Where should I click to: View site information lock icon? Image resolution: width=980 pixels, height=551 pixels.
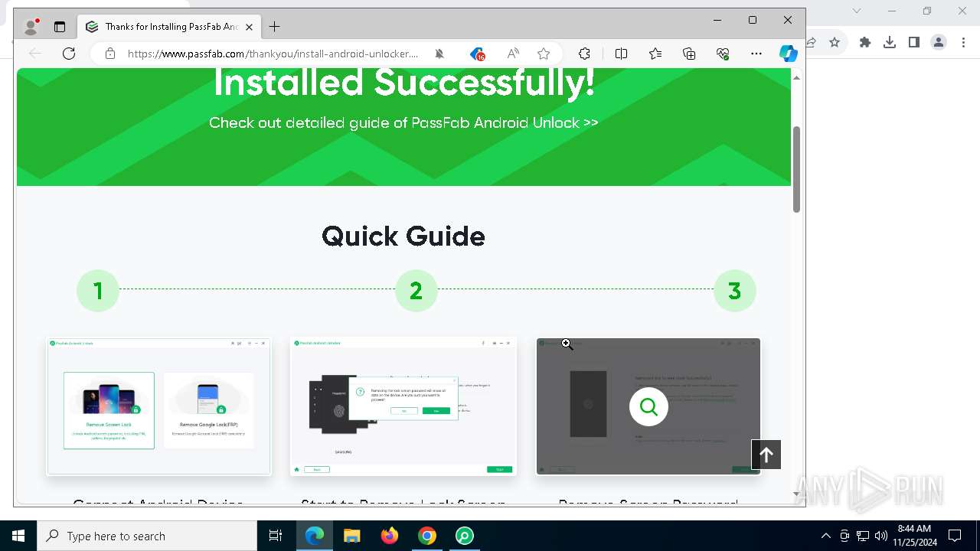click(110, 54)
